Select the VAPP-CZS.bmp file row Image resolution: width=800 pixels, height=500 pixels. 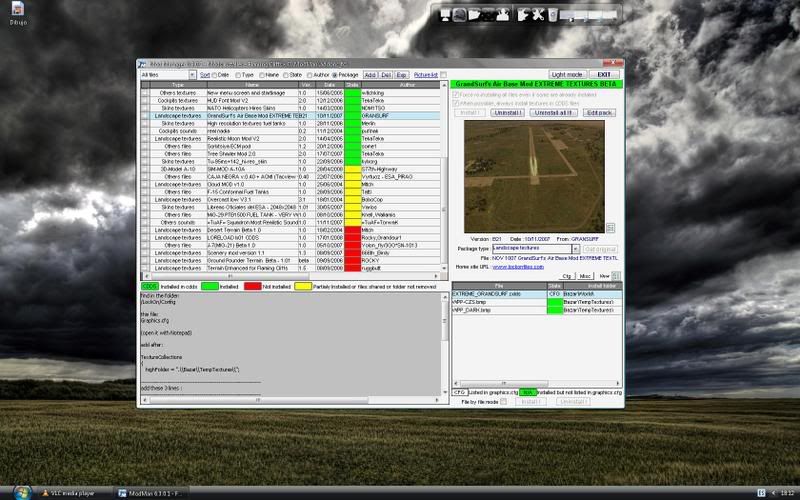click(x=537, y=302)
